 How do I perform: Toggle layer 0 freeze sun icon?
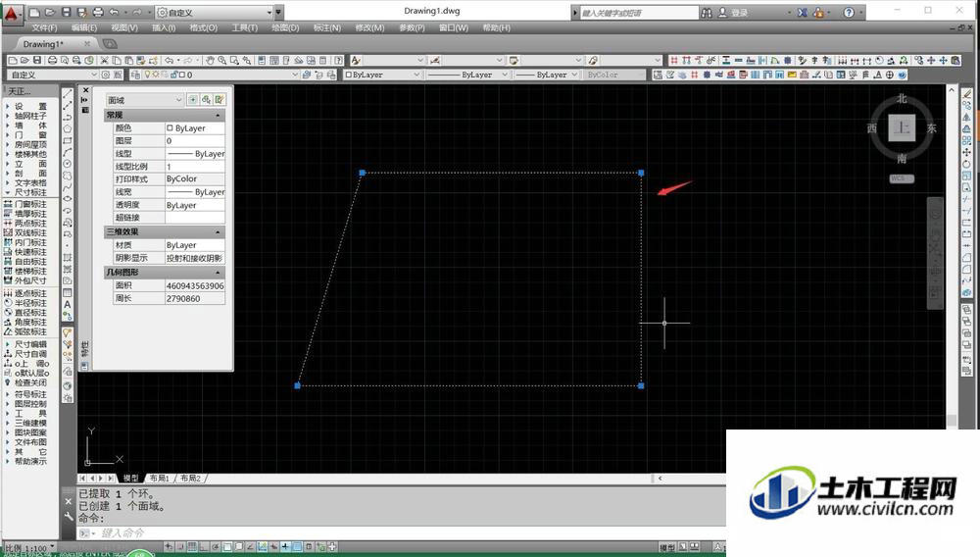(156, 75)
